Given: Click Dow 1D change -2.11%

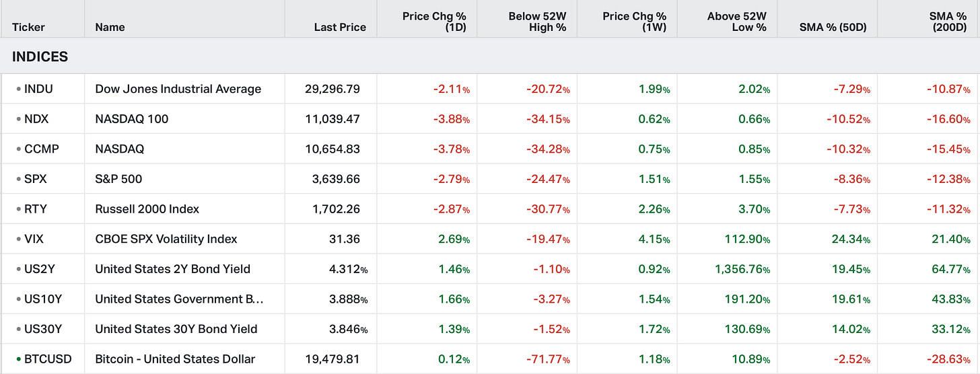Looking at the screenshot, I should (x=451, y=89).
